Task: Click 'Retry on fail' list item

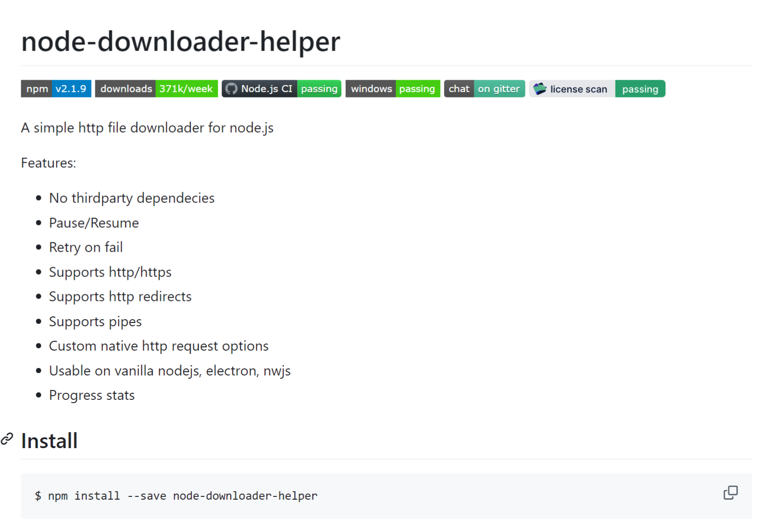Action: (86, 247)
